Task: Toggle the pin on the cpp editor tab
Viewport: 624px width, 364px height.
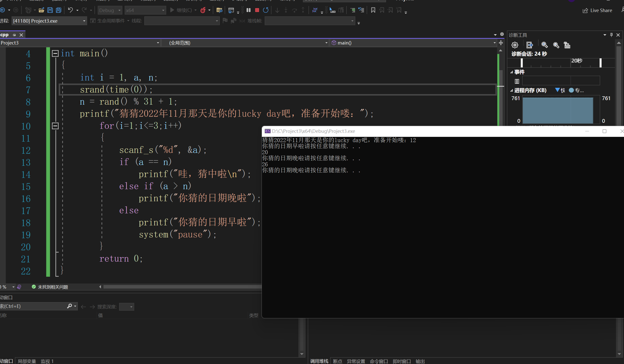Action: pyautogui.click(x=14, y=35)
